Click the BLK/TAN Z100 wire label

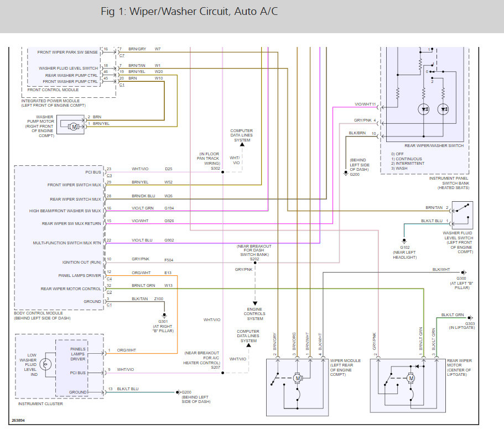point(147,299)
